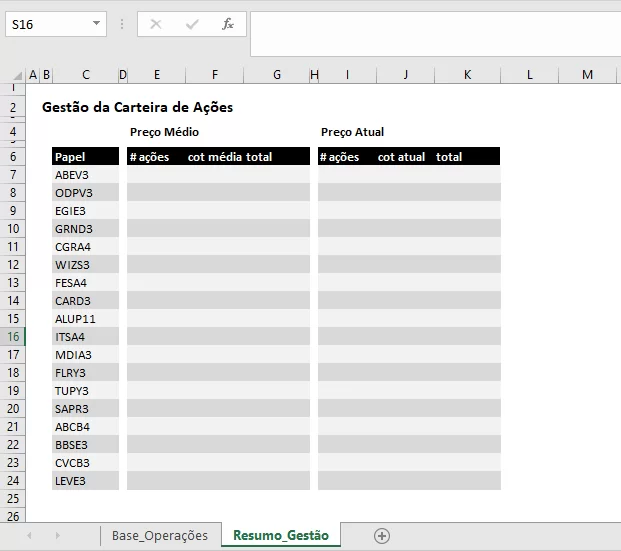
Task: Click the Papel table header cell
Action: 85,157
